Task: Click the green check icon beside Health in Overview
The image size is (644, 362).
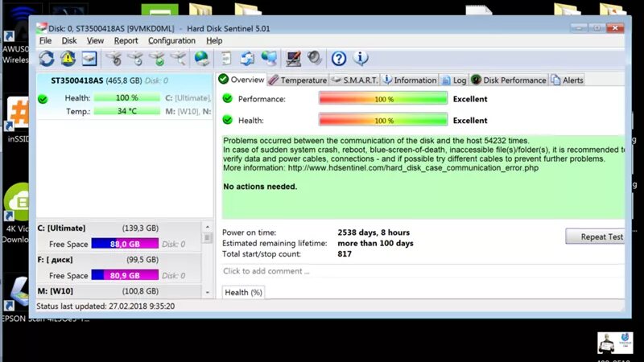Action: [227, 120]
